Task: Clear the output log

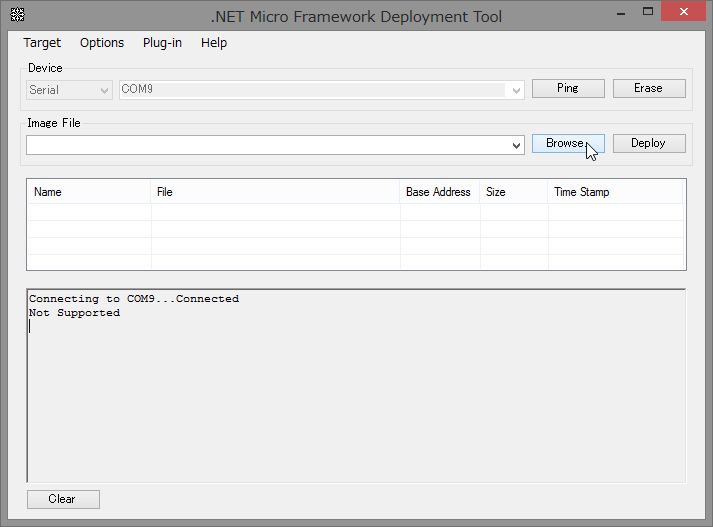Action: 63,499
